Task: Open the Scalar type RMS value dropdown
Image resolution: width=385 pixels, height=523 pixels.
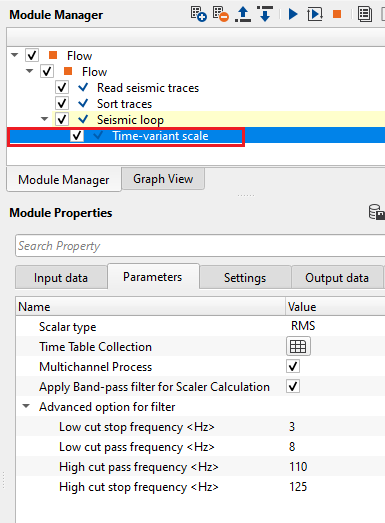Action: pos(335,326)
